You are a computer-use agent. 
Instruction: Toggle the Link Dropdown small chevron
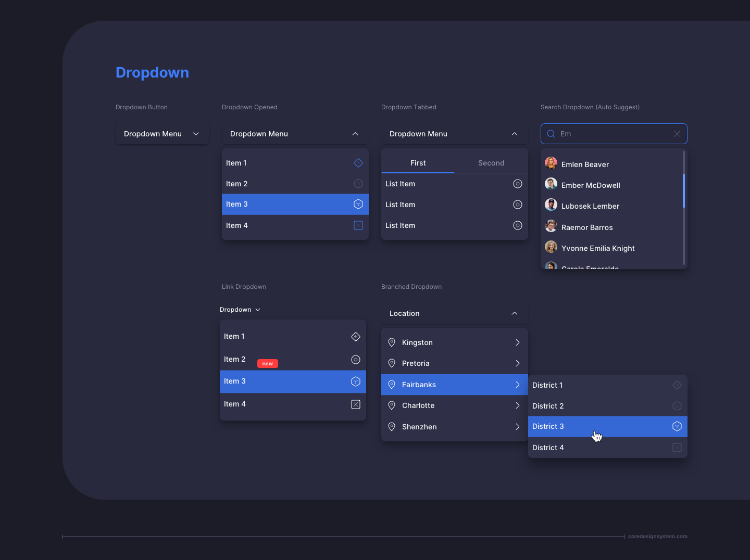(x=258, y=310)
